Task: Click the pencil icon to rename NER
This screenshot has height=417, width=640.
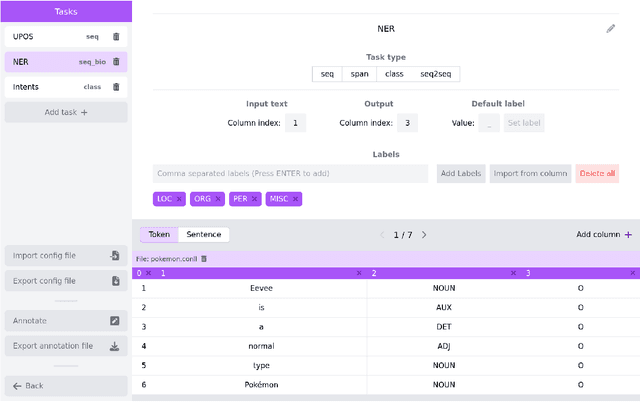Action: click(x=611, y=29)
